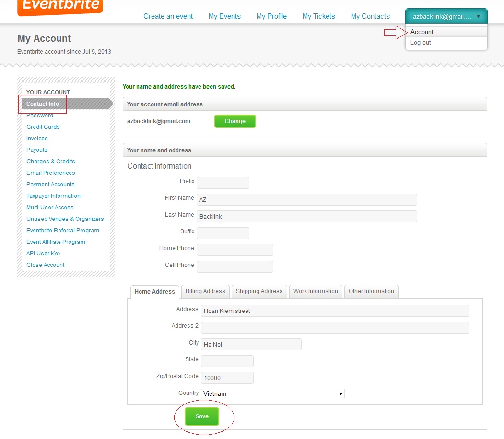
Task: Focus the Home Phone input field
Action: pyautogui.click(x=235, y=250)
